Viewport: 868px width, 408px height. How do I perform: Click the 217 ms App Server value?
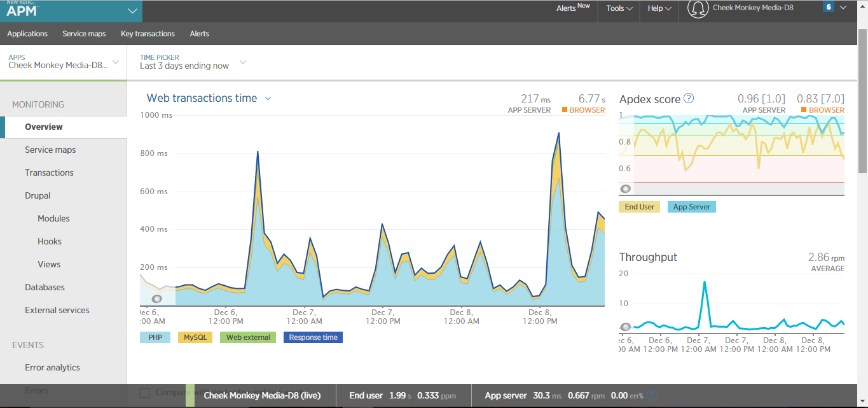click(535, 99)
